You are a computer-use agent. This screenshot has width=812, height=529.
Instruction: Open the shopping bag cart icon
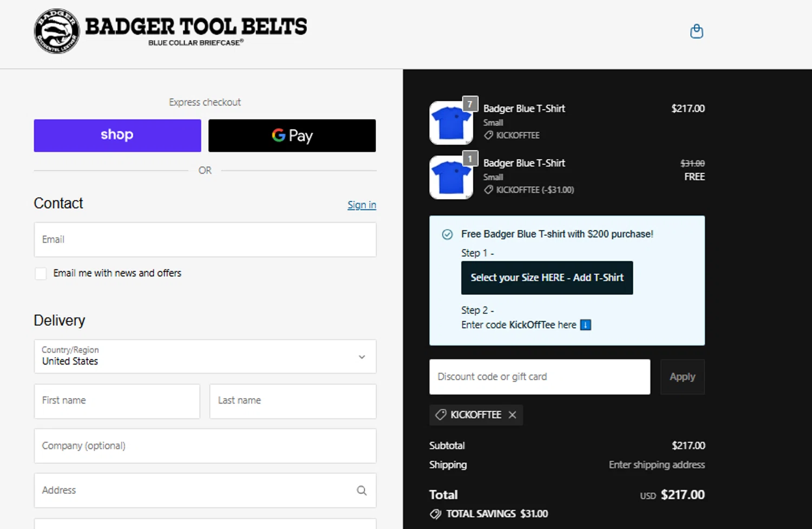click(697, 31)
